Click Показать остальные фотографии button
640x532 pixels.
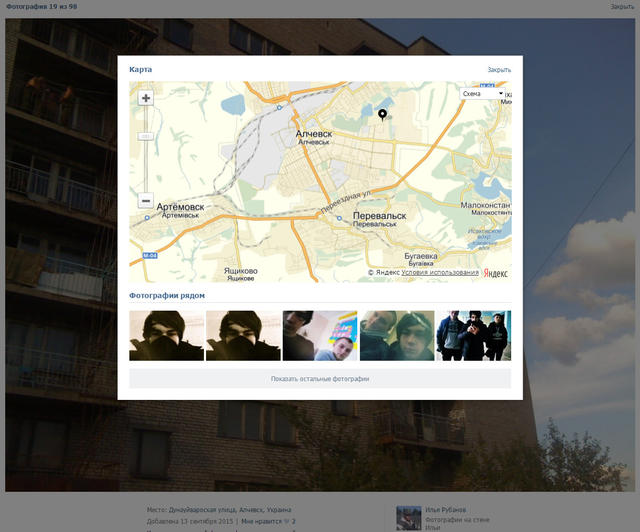click(320, 378)
